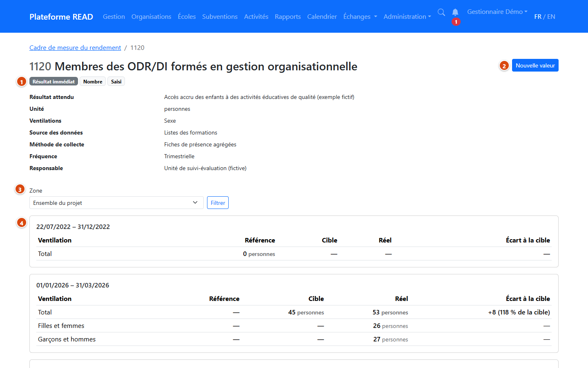Click the Nombre badge

(93, 81)
